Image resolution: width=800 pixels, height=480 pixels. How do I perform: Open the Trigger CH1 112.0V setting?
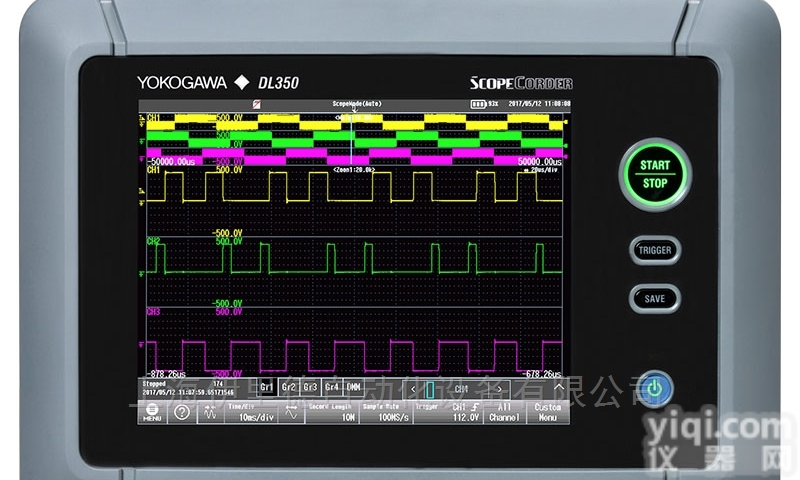448,412
